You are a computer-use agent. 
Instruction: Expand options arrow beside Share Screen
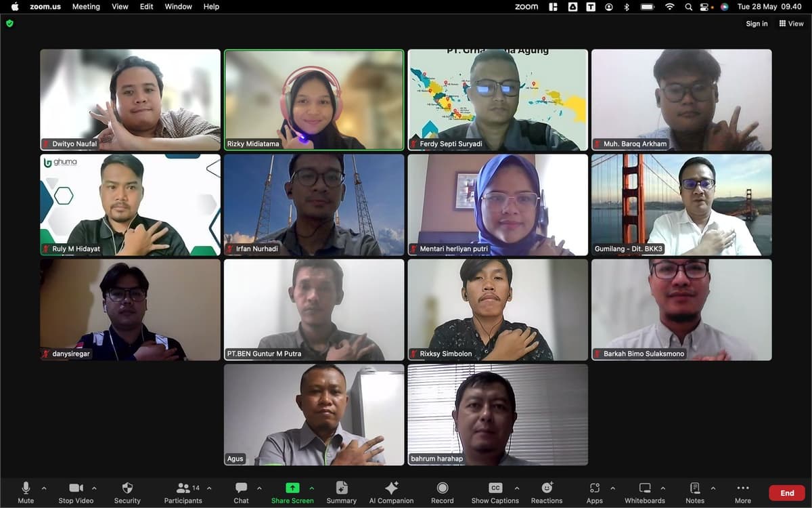(312, 488)
